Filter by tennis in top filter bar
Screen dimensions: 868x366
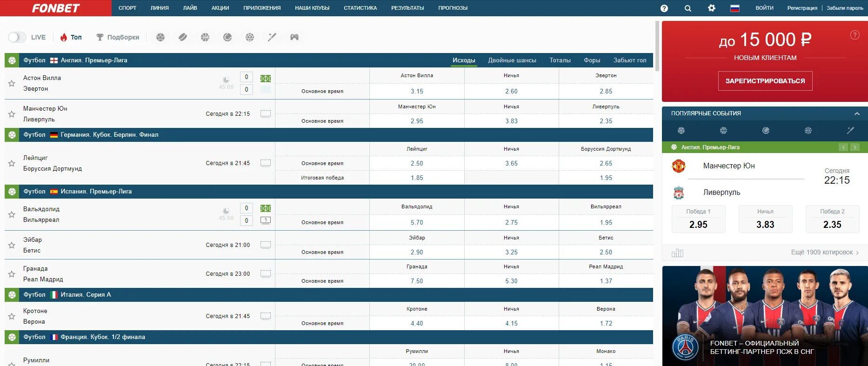tap(227, 37)
